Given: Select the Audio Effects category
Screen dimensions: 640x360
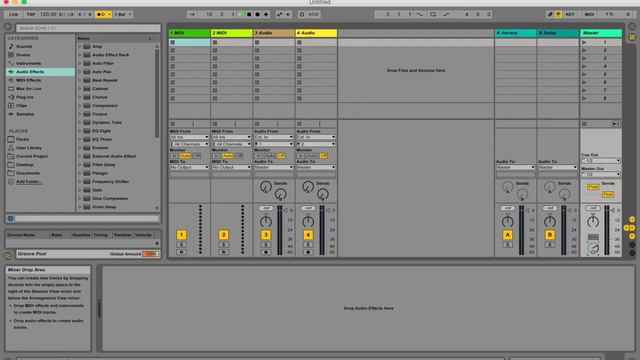Looking at the screenshot, I should click(40, 72).
